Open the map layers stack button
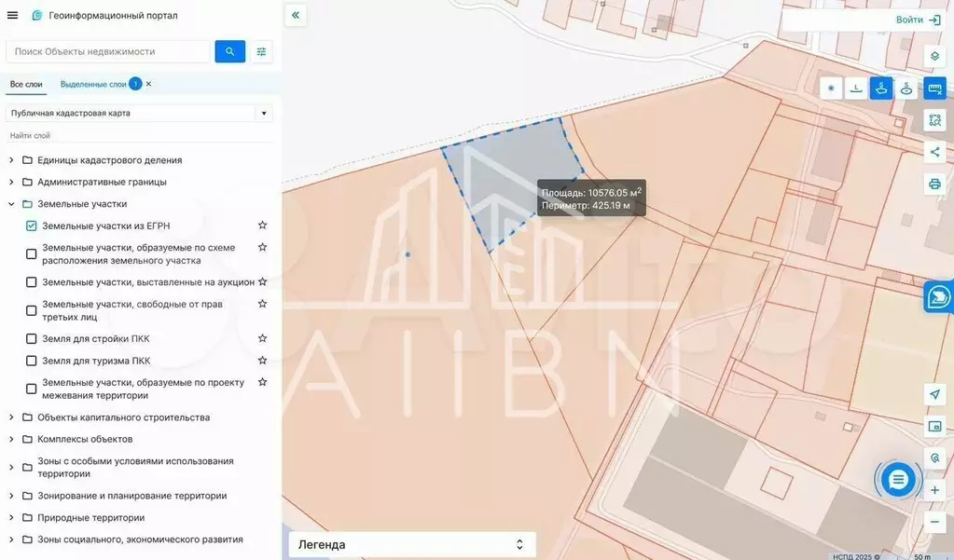The height and width of the screenshot is (560, 954). click(x=934, y=56)
